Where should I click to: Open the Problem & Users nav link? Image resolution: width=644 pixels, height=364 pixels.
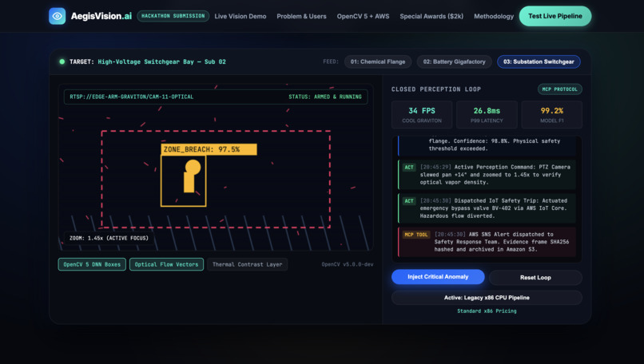tap(301, 17)
